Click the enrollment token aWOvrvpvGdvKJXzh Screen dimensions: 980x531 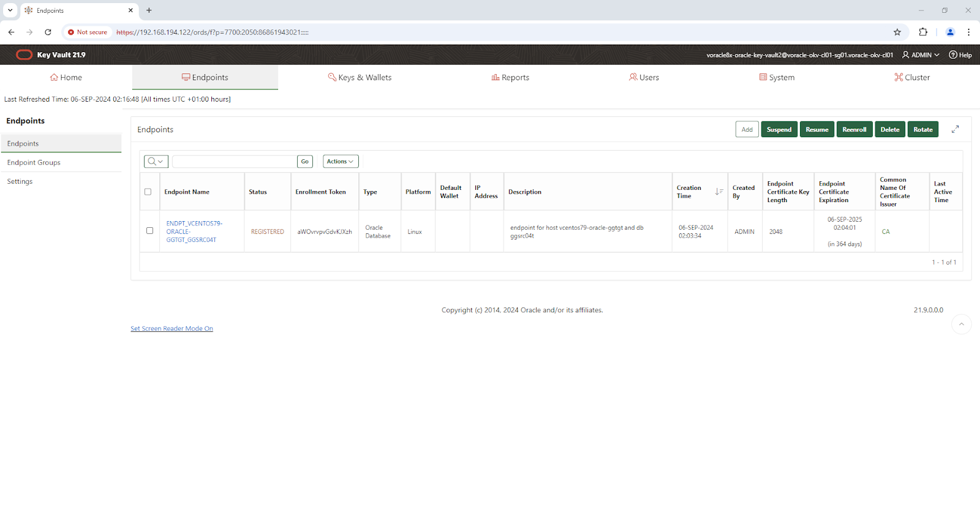click(x=325, y=232)
